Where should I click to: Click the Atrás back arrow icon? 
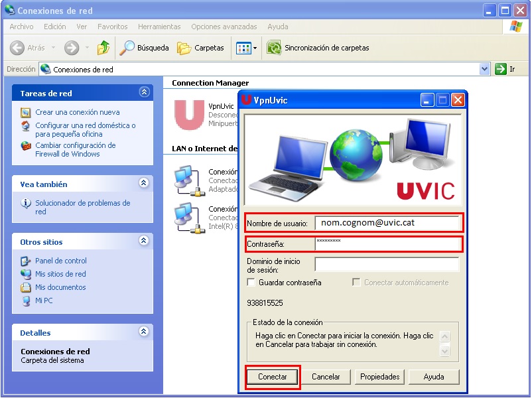pos(17,48)
